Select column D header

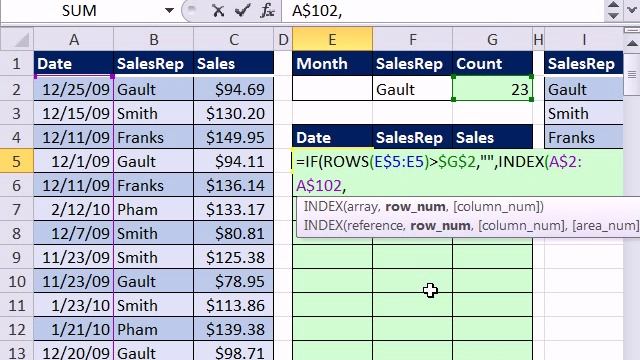pos(283,40)
